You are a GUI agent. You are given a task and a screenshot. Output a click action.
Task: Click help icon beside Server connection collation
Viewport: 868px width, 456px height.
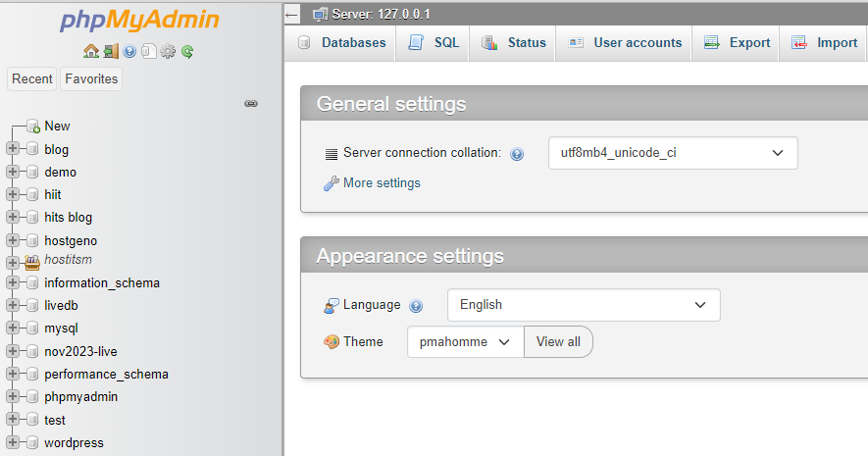(517, 154)
